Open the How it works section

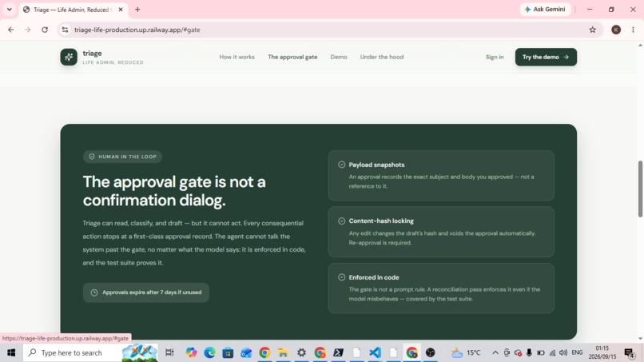(x=237, y=57)
